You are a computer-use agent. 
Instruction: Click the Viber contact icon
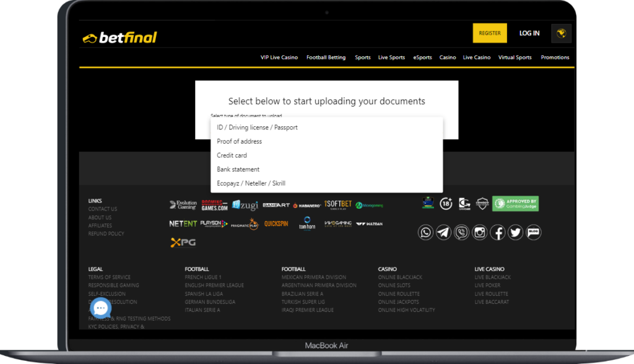click(461, 232)
